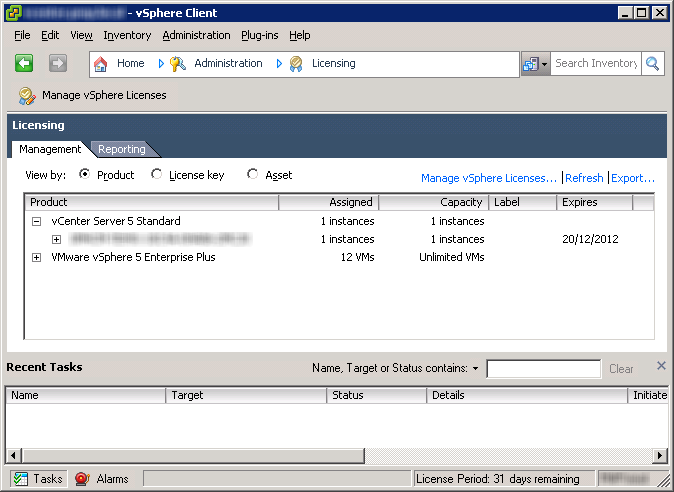
Task: Collapse vCenter Server 5 Standard tree node
Action: pyautogui.click(x=37, y=222)
